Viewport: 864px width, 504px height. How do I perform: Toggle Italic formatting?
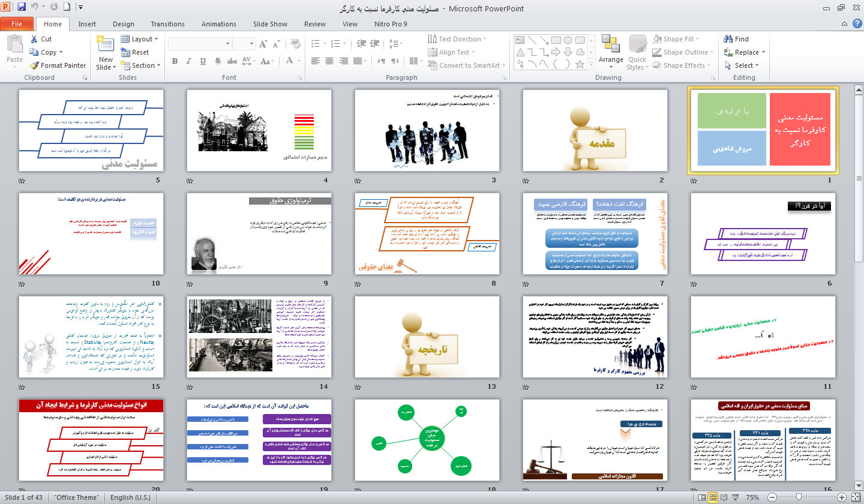pyautogui.click(x=188, y=61)
